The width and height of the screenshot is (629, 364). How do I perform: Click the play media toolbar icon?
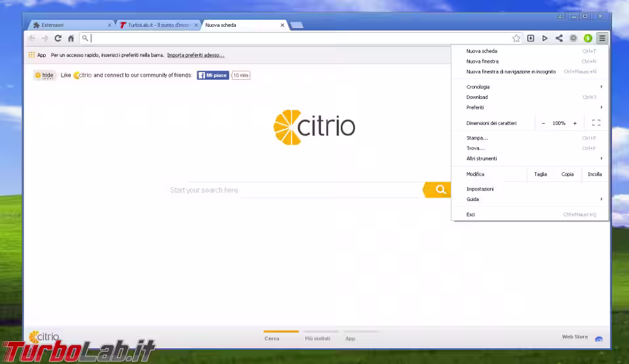coord(544,38)
